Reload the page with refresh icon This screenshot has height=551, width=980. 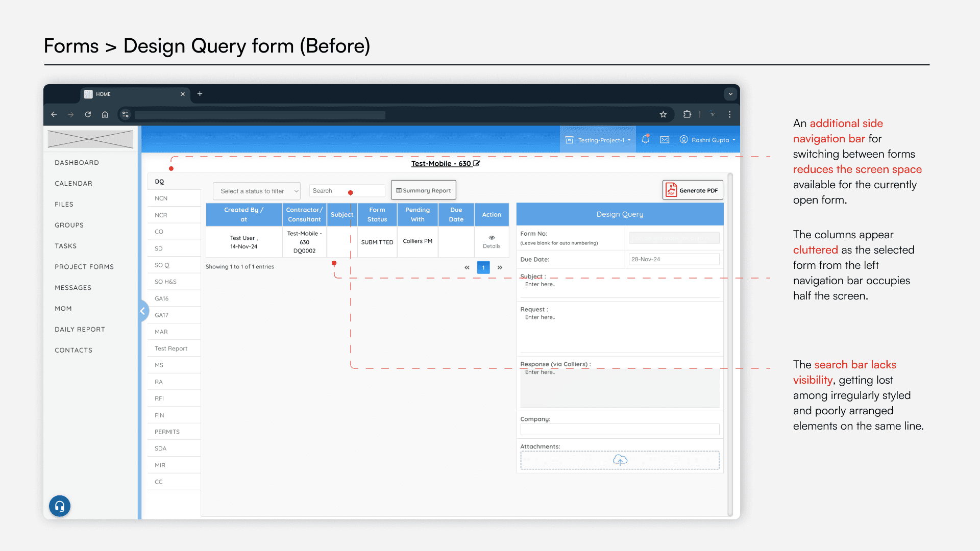pyautogui.click(x=88, y=115)
